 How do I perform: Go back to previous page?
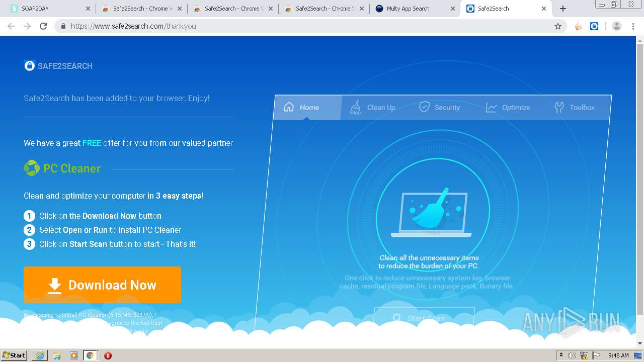11,26
